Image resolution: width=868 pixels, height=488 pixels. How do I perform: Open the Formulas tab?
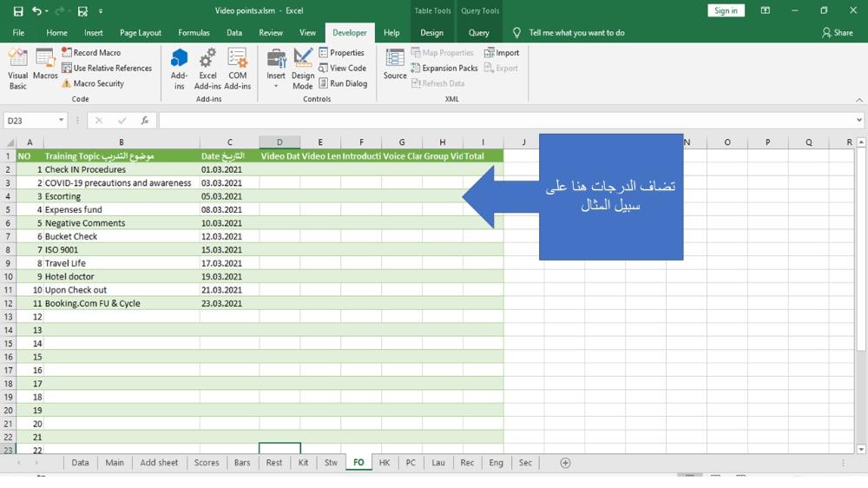pos(194,33)
